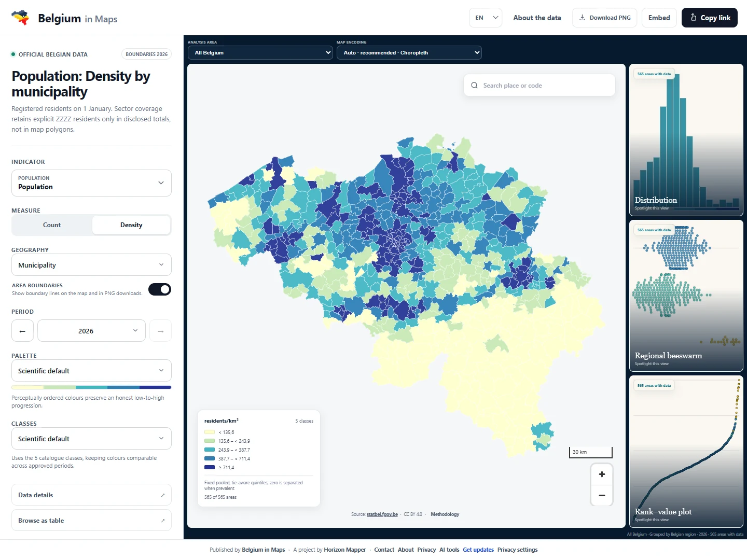Expand the Palette Scientific default dropdown
Viewport: 747px width, 560px height.
pyautogui.click(x=91, y=371)
